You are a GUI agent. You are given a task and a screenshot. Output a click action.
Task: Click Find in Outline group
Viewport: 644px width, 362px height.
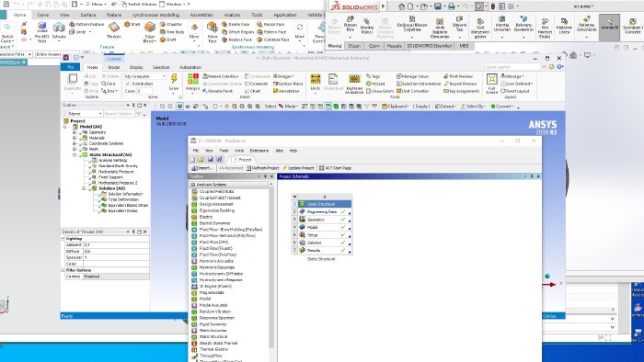[x=109, y=84]
